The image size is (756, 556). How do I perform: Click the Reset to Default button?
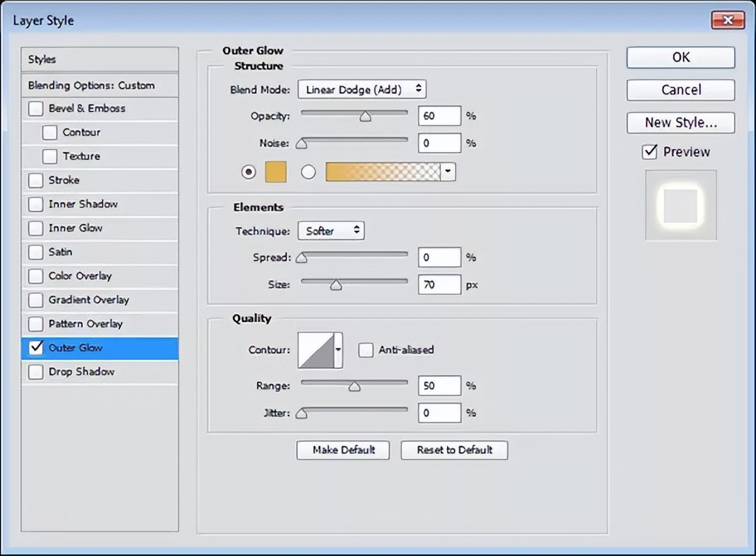(454, 450)
